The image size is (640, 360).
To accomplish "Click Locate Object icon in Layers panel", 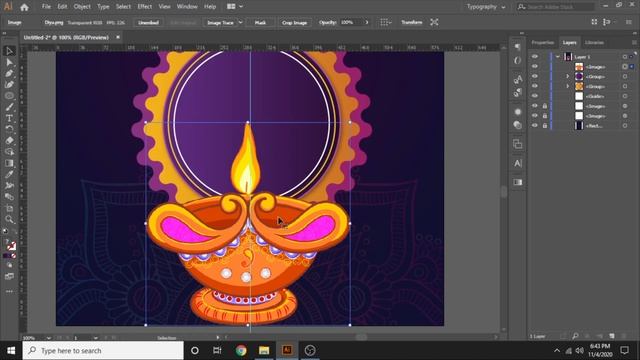I will 575,336.
